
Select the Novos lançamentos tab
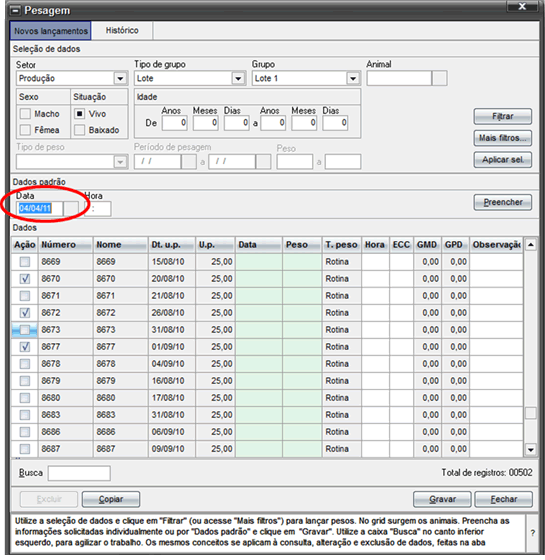click(51, 31)
